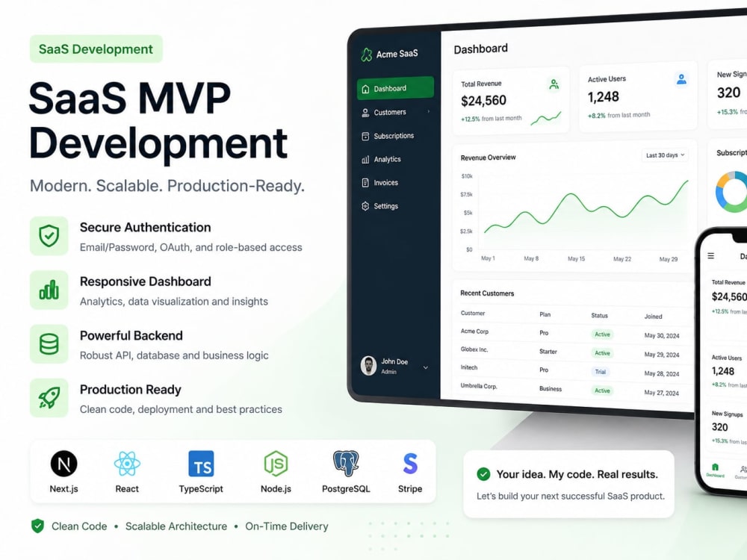Viewport: 747px width, 560px height.
Task: Open the phone's hamburger menu icon
Action: pyautogui.click(x=711, y=255)
